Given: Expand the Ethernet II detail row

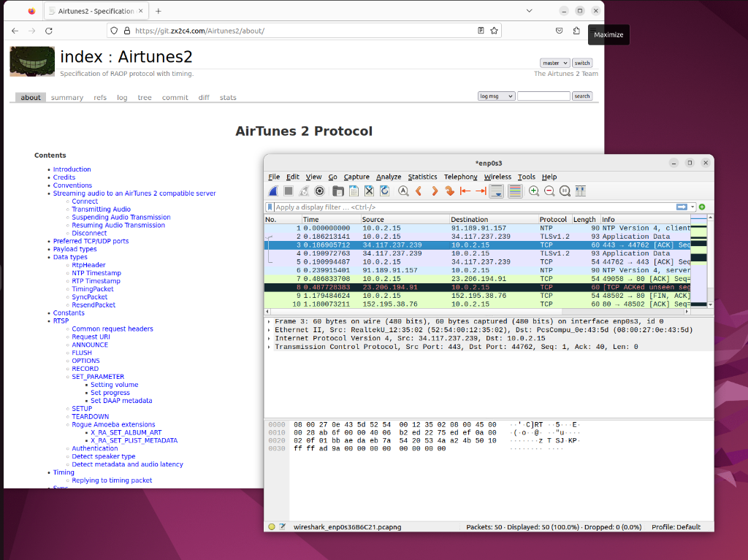Looking at the screenshot, I should [270, 330].
